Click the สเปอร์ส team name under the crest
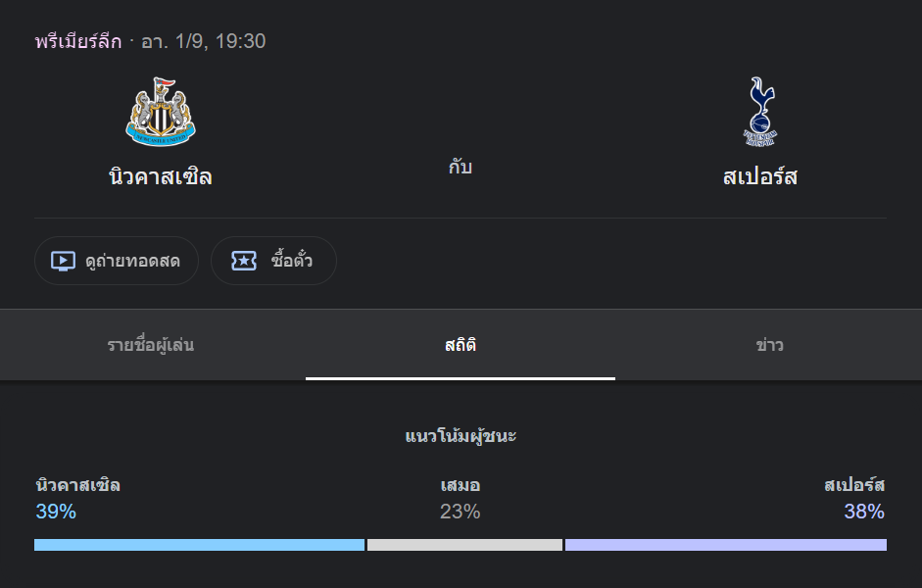 pyautogui.click(x=760, y=176)
